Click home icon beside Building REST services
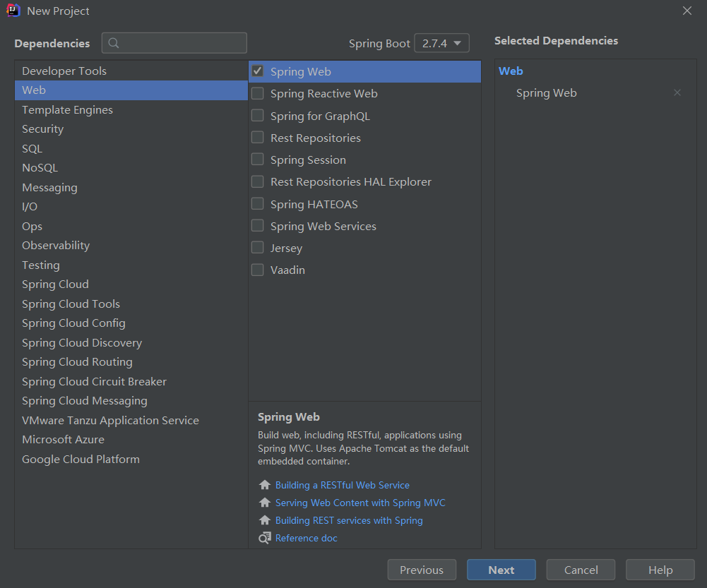The width and height of the screenshot is (707, 588). tap(265, 520)
